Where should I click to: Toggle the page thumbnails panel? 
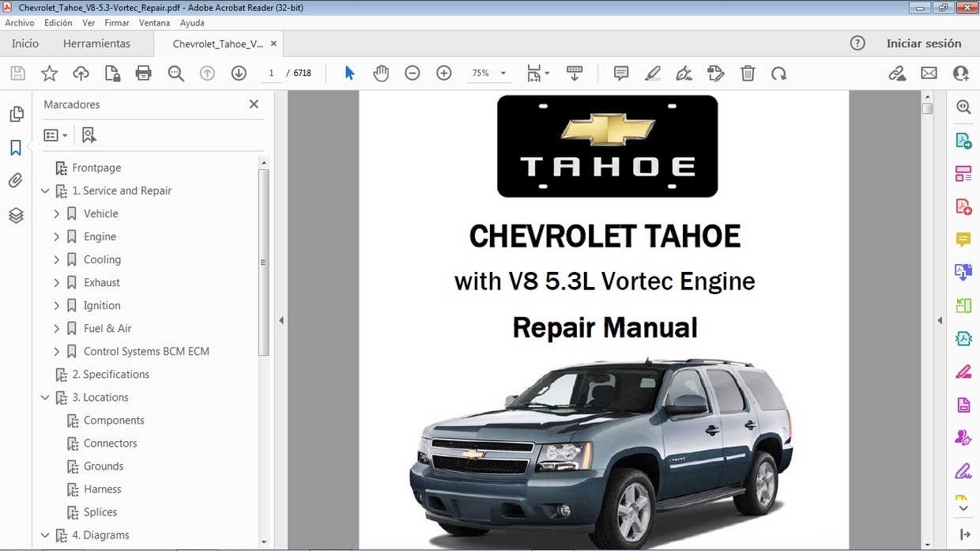coord(16,113)
